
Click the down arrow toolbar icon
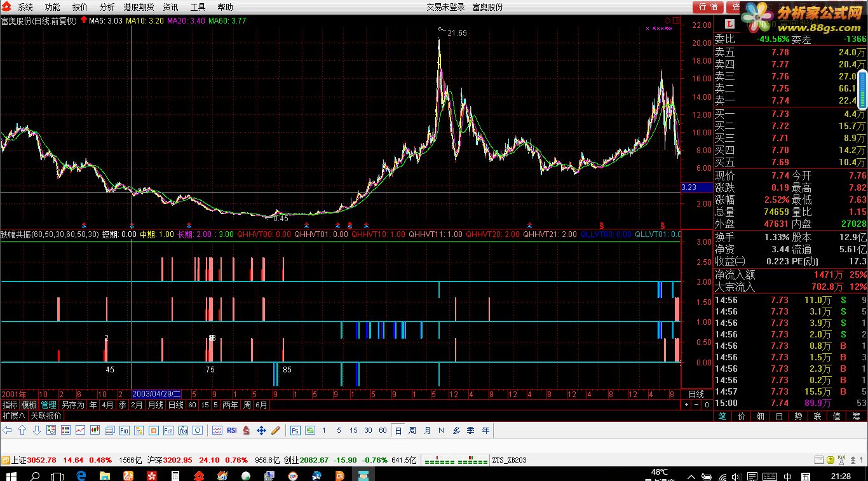[36, 430]
